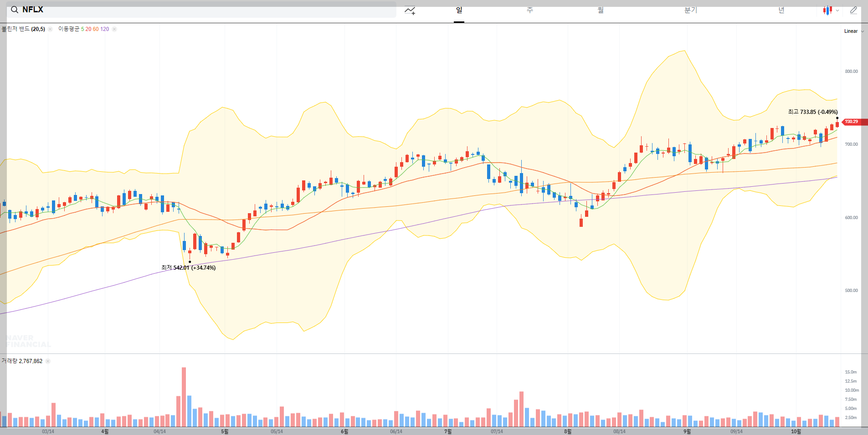
Task: Click the 거래량 2,767,862 volume label
Action: (22, 361)
